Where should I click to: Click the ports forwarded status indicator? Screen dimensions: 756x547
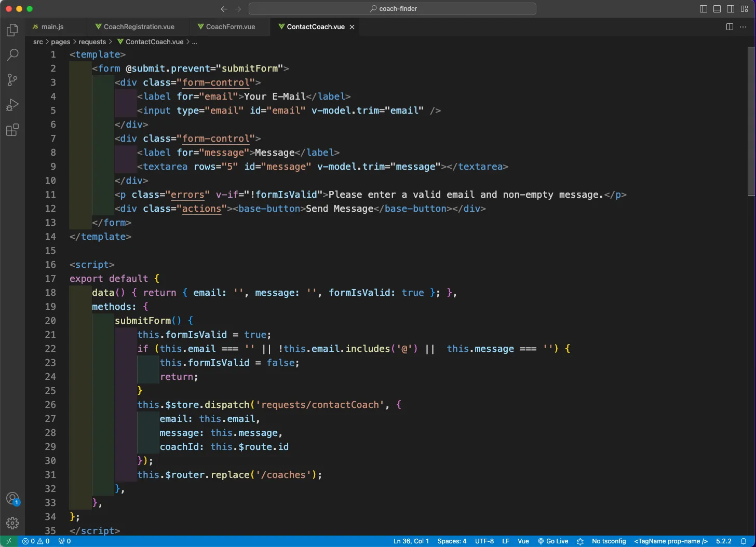point(65,541)
